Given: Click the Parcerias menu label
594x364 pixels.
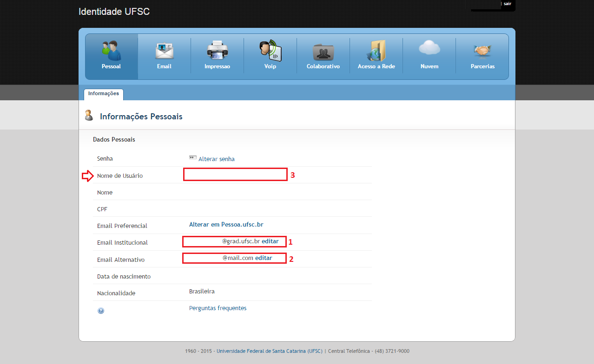Looking at the screenshot, I should (482, 66).
